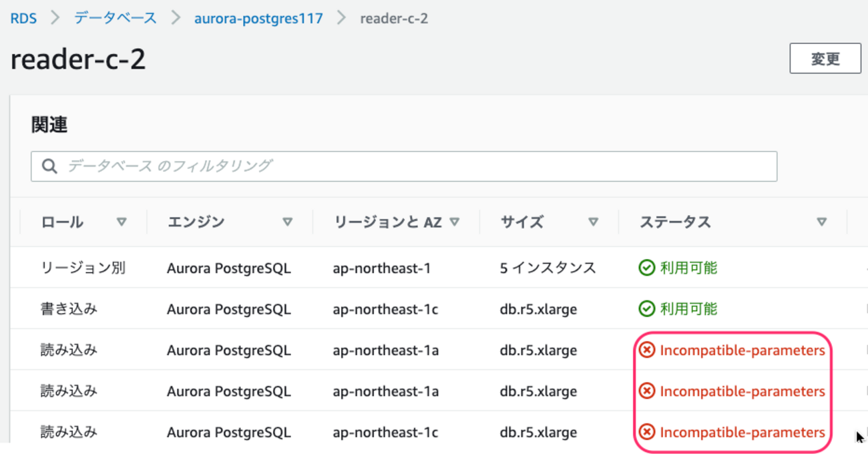Click the second red Incompatible-parameters error icon
The height and width of the screenshot is (454, 868).
646,391
